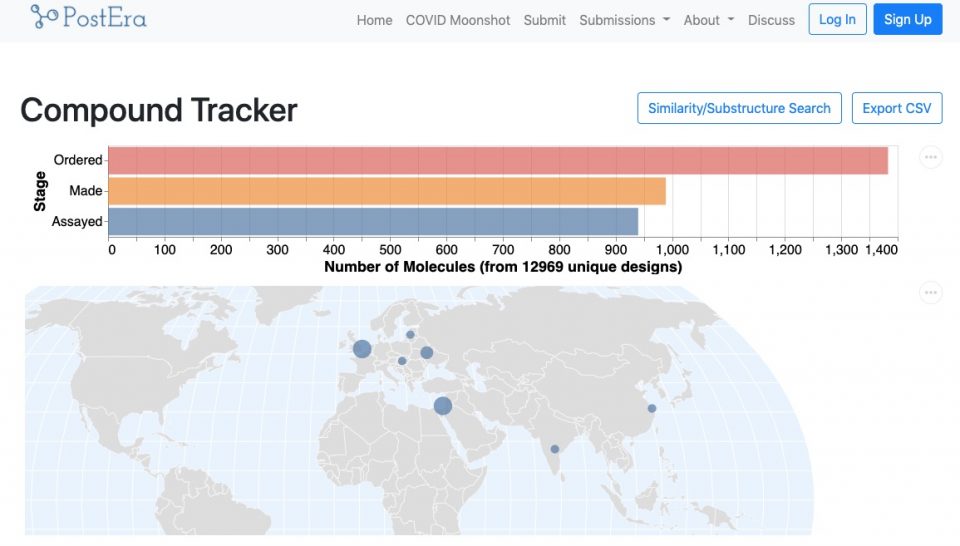This screenshot has height=546, width=960.
Task: Go to the Home nav link
Action: coord(374,20)
